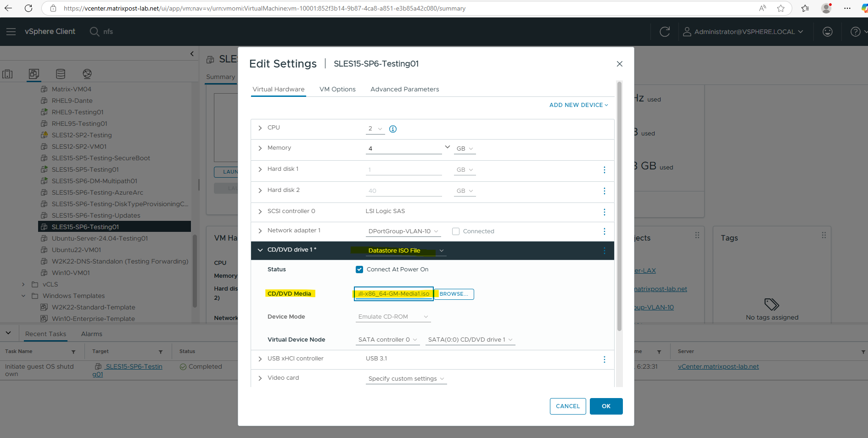Switch to Networking inventory view
Image resolution: width=868 pixels, height=438 pixels.
[x=87, y=74]
